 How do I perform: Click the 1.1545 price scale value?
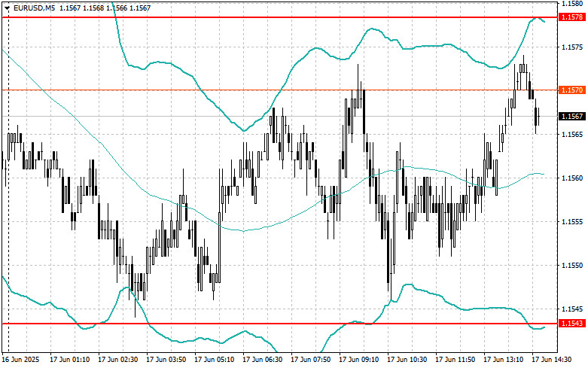click(572, 309)
